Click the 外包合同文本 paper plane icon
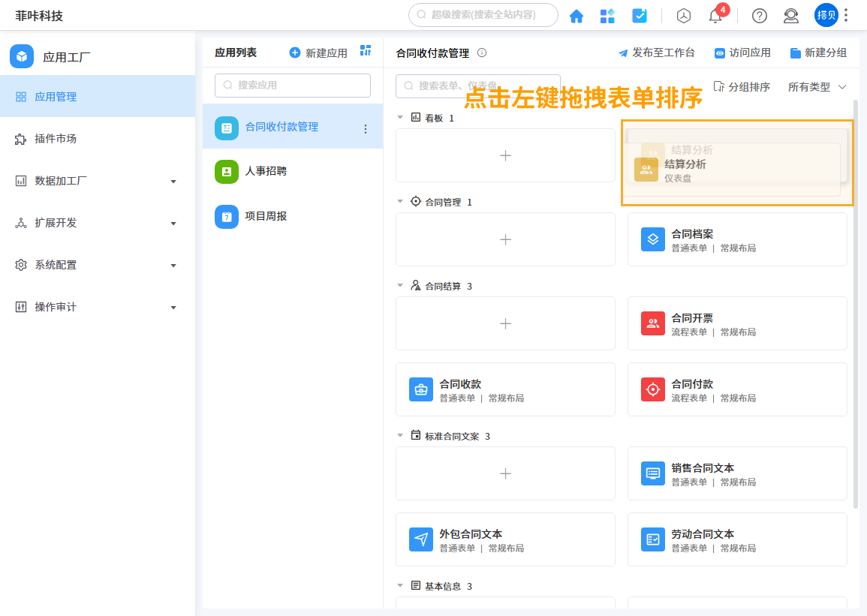 point(420,539)
